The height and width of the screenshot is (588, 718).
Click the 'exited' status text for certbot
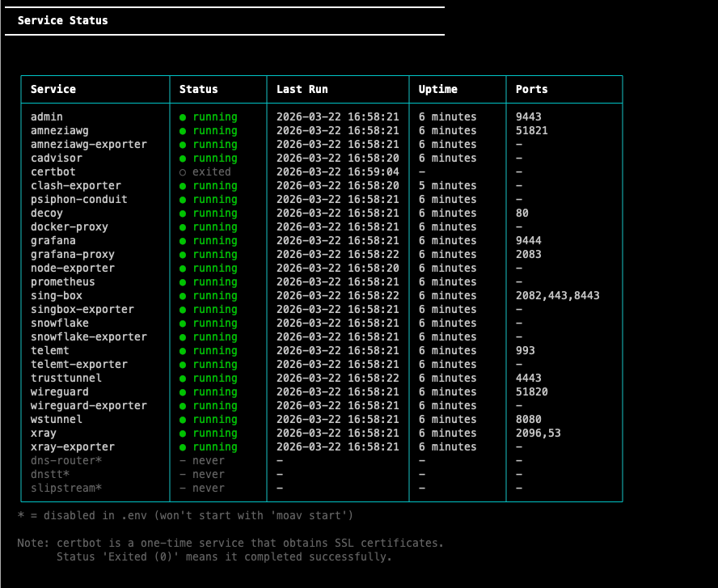coord(212,171)
